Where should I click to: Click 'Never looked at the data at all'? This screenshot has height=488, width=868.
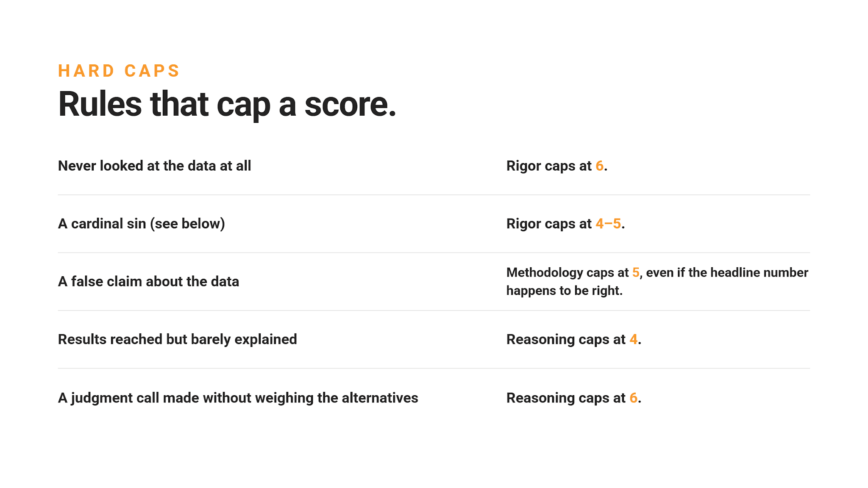click(x=154, y=166)
